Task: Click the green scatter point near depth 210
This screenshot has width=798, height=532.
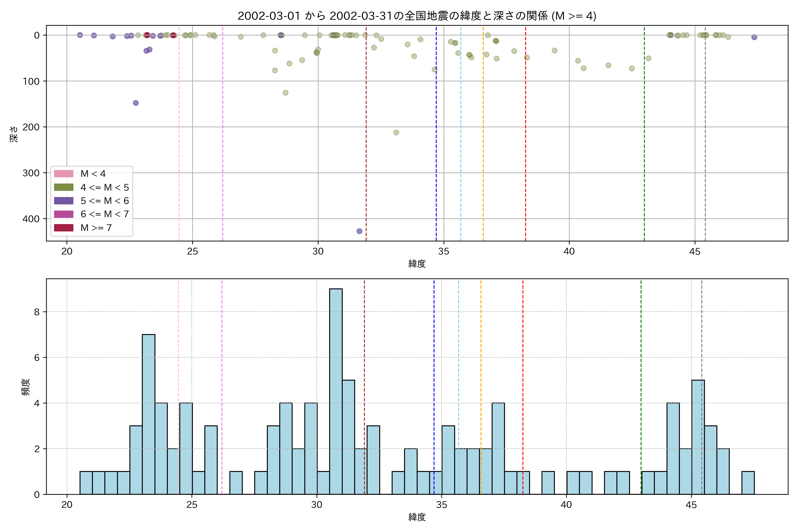Action: click(x=396, y=132)
